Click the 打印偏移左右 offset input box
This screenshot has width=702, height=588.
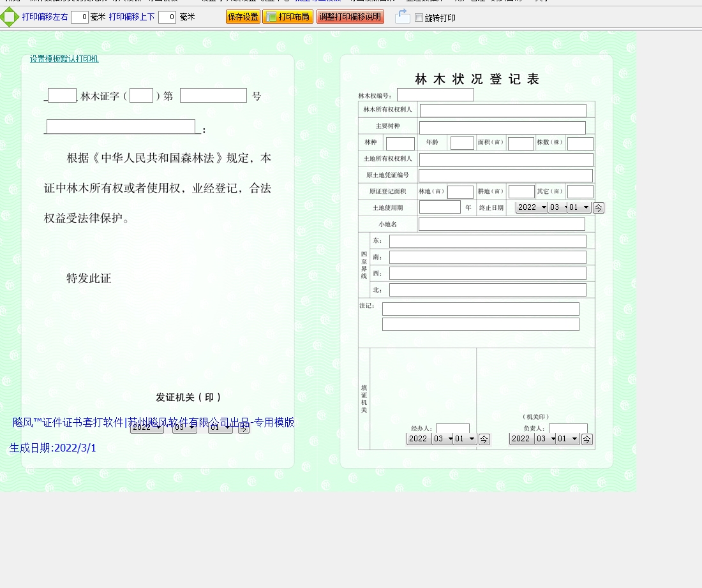80,17
